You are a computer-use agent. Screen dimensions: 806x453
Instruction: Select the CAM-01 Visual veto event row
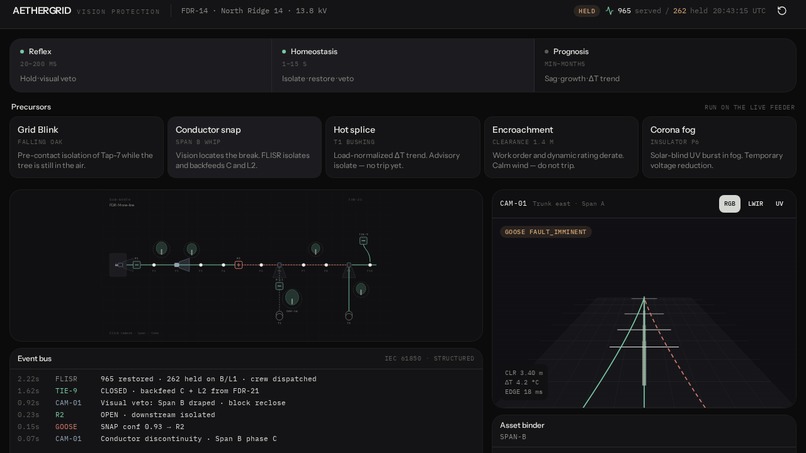click(x=246, y=403)
